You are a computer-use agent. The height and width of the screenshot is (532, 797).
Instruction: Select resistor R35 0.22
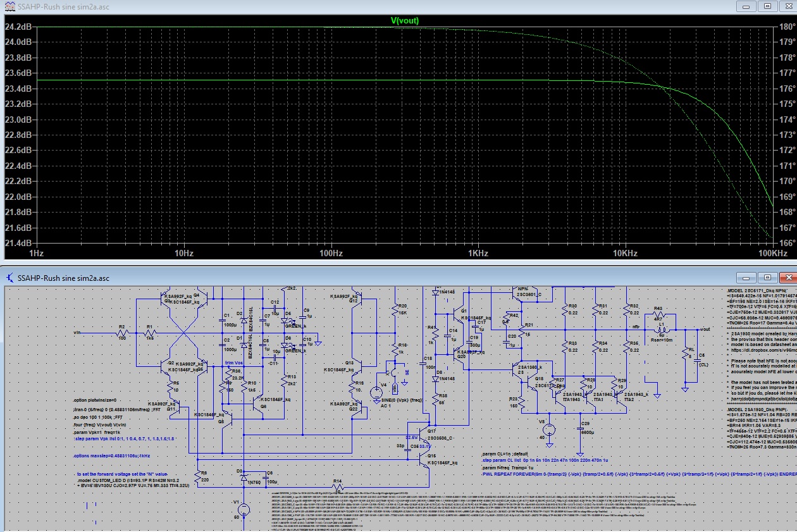tap(626, 347)
